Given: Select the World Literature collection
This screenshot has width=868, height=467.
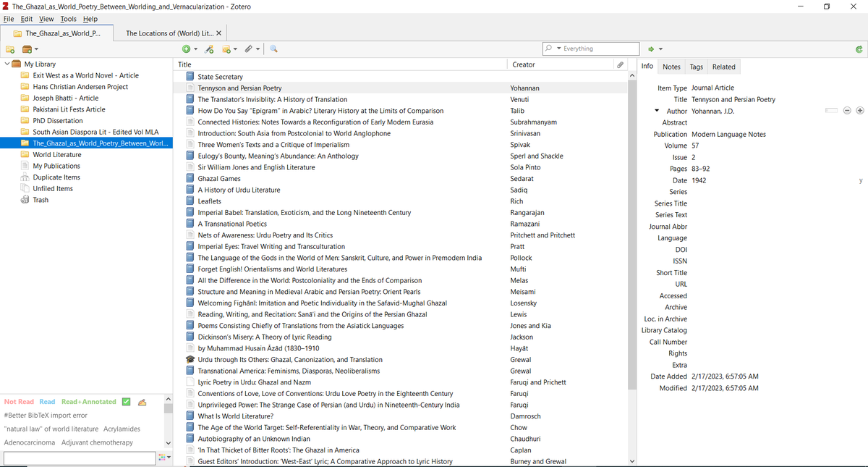Looking at the screenshot, I should (57, 154).
